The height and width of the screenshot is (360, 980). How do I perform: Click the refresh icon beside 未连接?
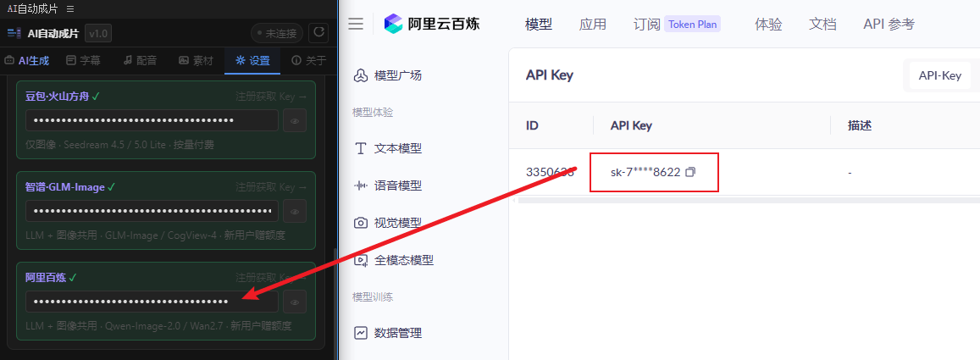318,32
